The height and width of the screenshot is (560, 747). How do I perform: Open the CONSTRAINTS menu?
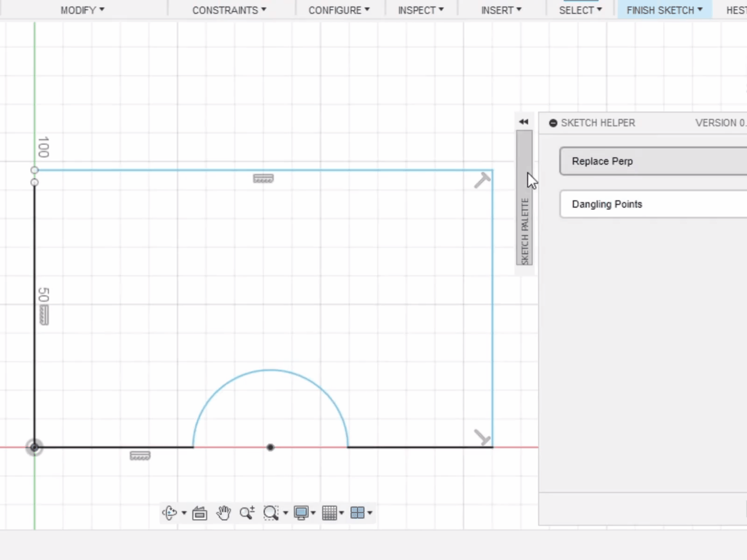(x=229, y=10)
